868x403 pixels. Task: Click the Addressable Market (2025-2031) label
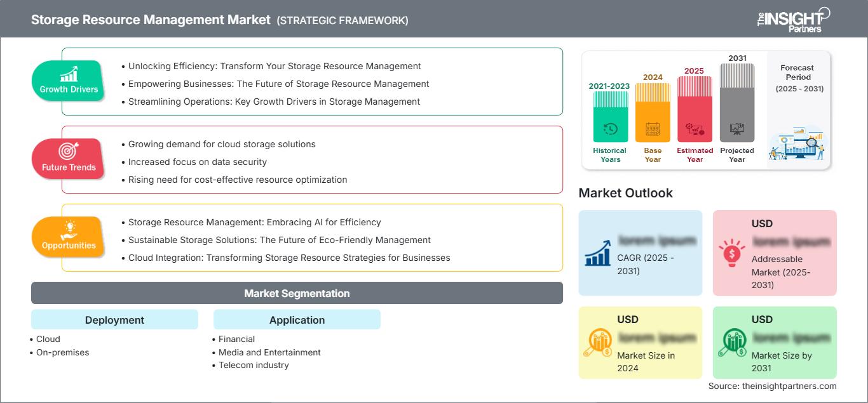coord(781,272)
